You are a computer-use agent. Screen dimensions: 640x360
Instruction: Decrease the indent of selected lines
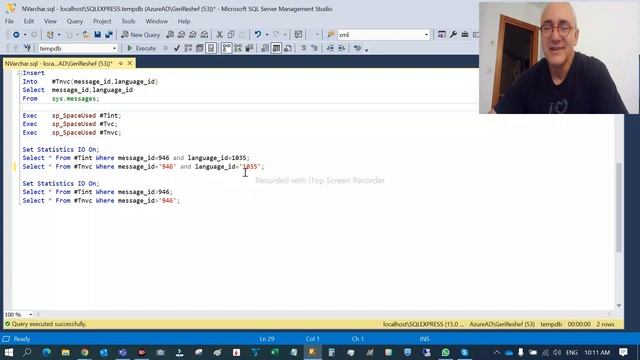pos(330,48)
